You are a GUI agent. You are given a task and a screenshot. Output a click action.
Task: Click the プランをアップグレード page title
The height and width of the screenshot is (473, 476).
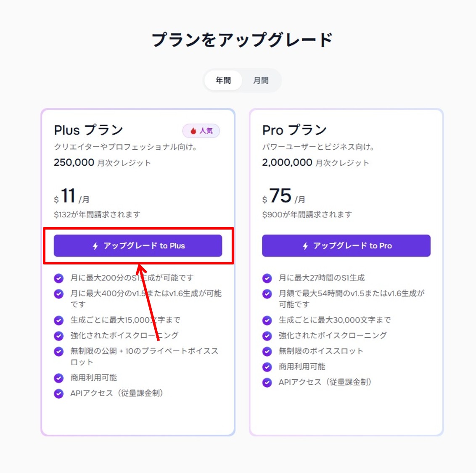pyautogui.click(x=242, y=40)
